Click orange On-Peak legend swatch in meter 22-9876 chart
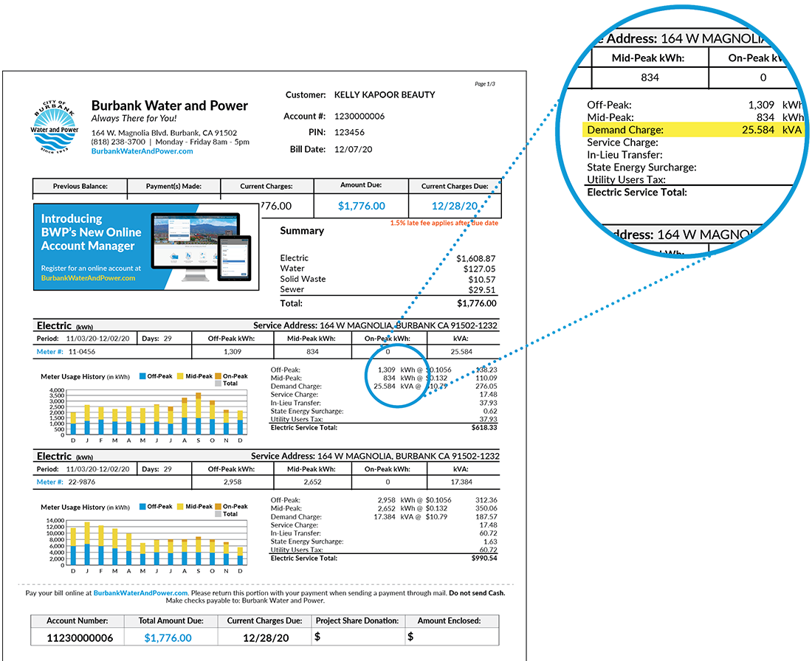Image resolution: width=812 pixels, height=661 pixels. click(x=218, y=507)
